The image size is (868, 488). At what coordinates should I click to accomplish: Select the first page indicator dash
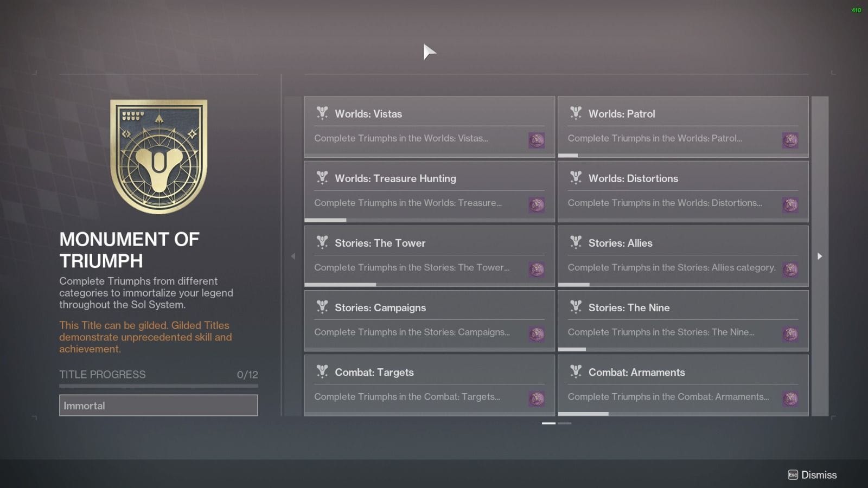[x=548, y=423]
